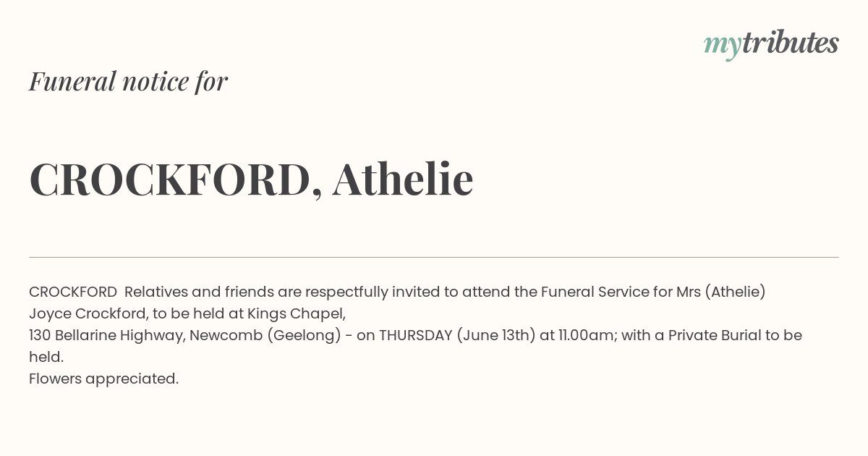This screenshot has width=868, height=456.
Task: Click 'THURSDAY (June 13th)' date text
Action: tap(457, 335)
